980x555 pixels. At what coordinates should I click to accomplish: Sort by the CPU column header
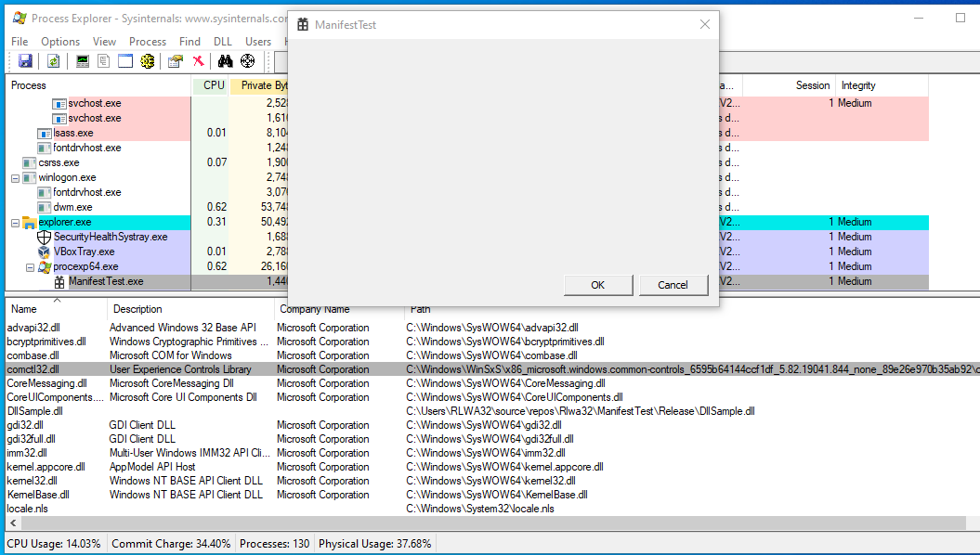pos(210,85)
